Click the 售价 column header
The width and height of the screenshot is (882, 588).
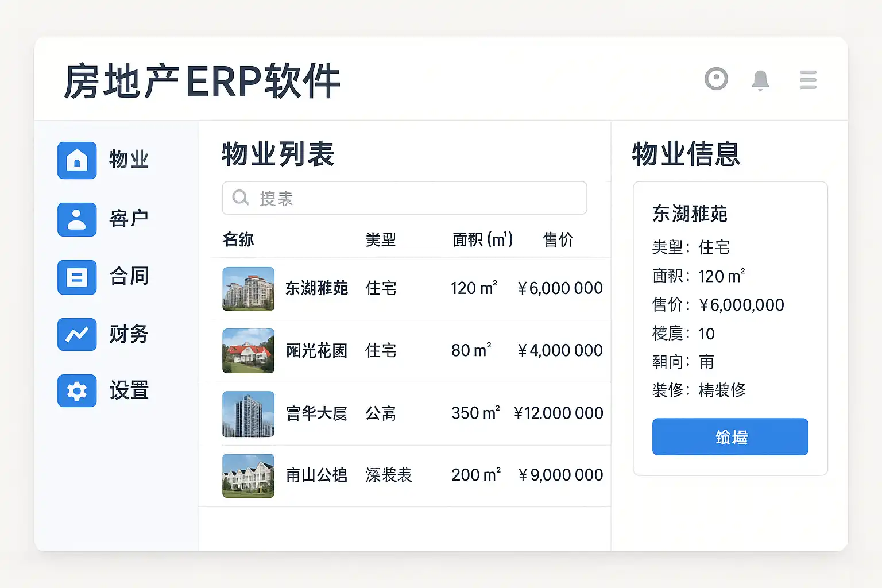(558, 239)
